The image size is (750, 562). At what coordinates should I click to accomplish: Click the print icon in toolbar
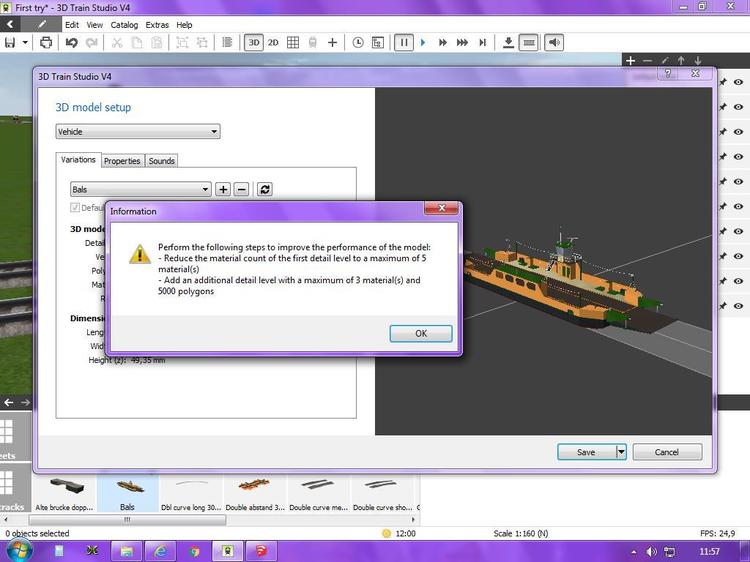[x=46, y=42]
